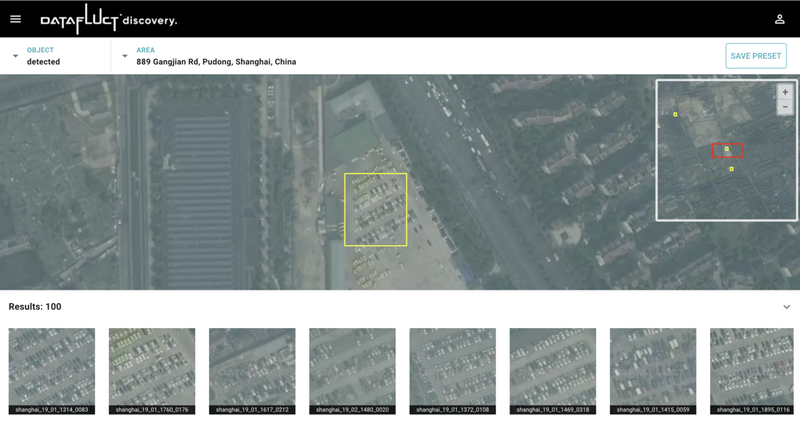
Task: Zoom out on the minimap
Action: click(x=785, y=107)
